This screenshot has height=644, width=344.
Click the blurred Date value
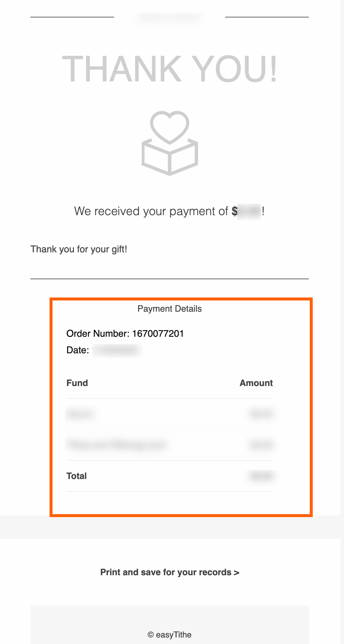tap(117, 350)
